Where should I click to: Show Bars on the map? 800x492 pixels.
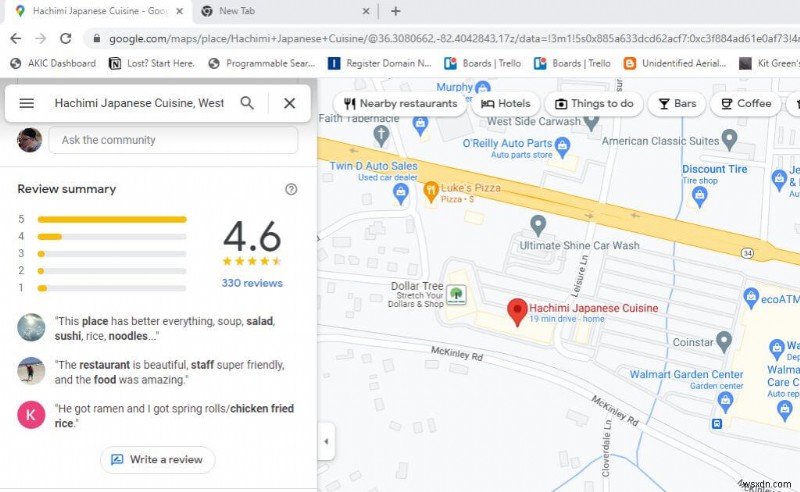point(677,104)
